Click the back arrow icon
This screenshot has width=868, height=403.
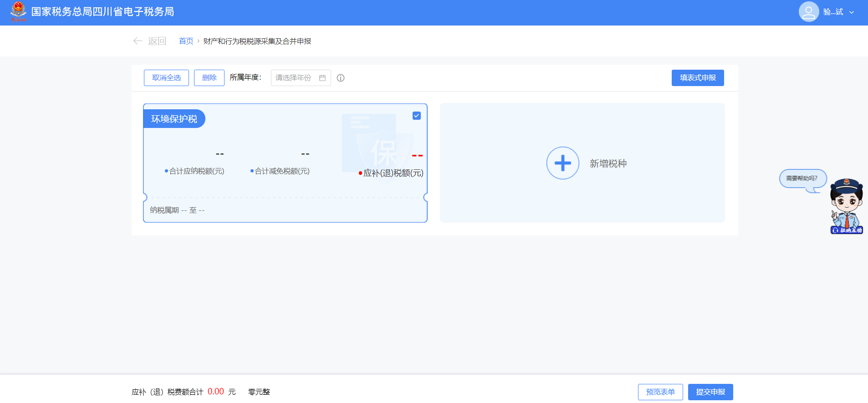click(x=138, y=41)
